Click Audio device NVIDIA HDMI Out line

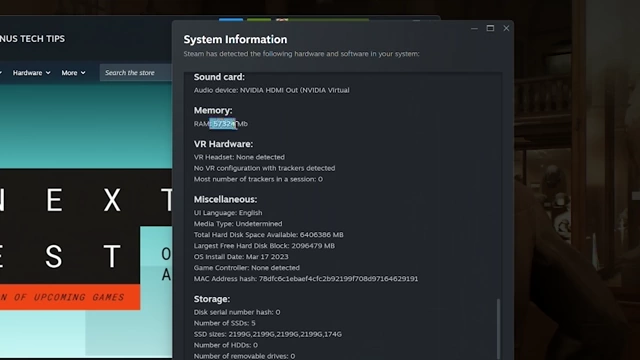(271, 90)
